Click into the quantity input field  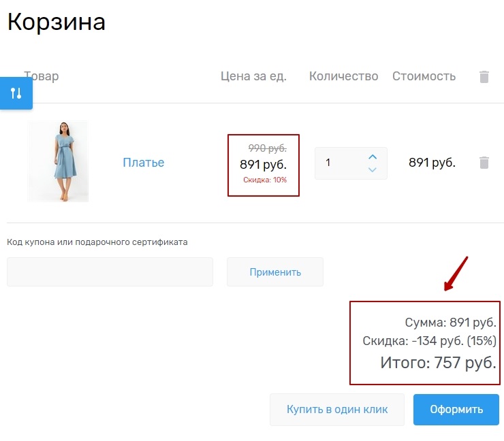click(341, 163)
